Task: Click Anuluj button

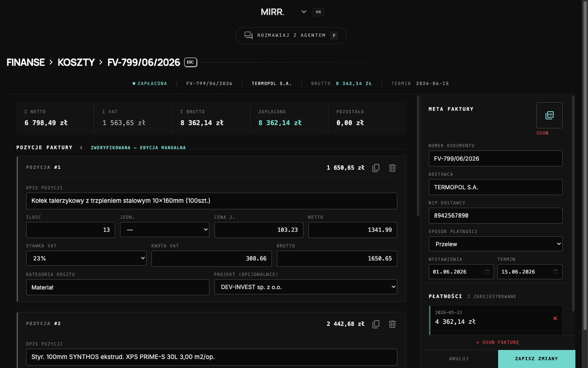Action: (x=459, y=359)
